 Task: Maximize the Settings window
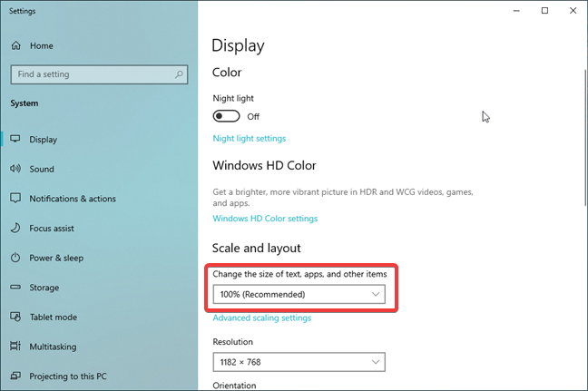(x=544, y=11)
